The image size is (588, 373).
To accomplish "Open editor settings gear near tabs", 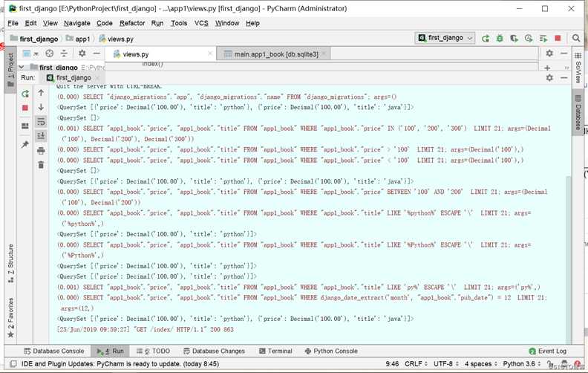I will 549,53.
